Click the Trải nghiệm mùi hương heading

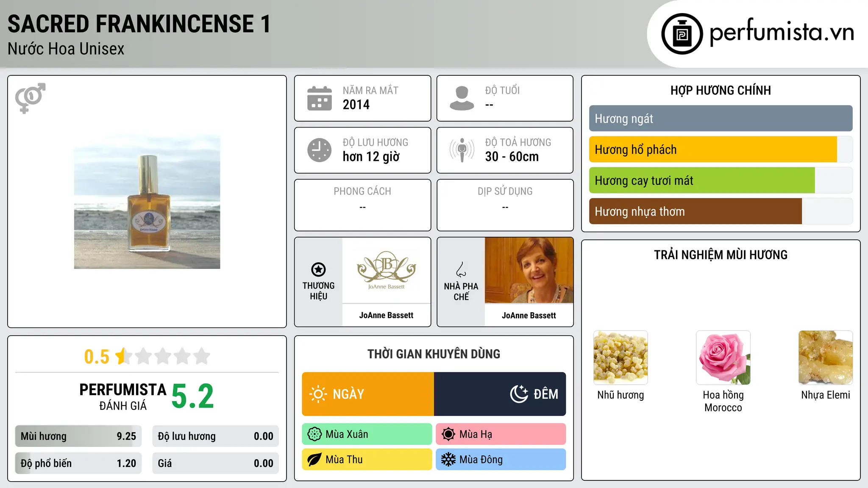click(x=721, y=255)
